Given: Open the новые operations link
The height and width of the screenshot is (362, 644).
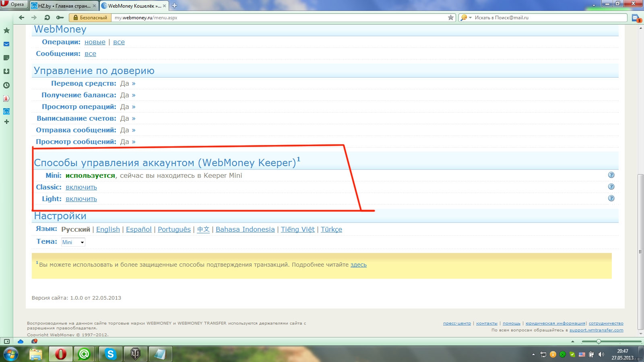Looking at the screenshot, I should [x=95, y=42].
